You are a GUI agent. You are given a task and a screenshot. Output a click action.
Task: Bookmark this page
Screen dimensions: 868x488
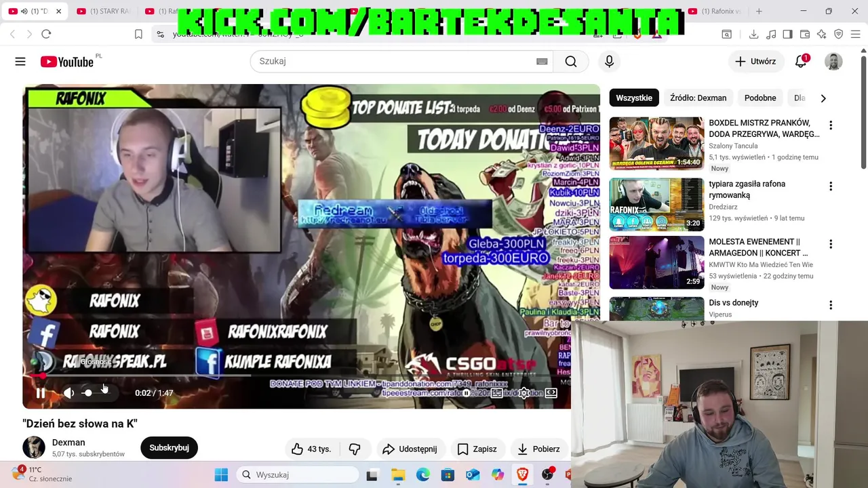(x=138, y=34)
